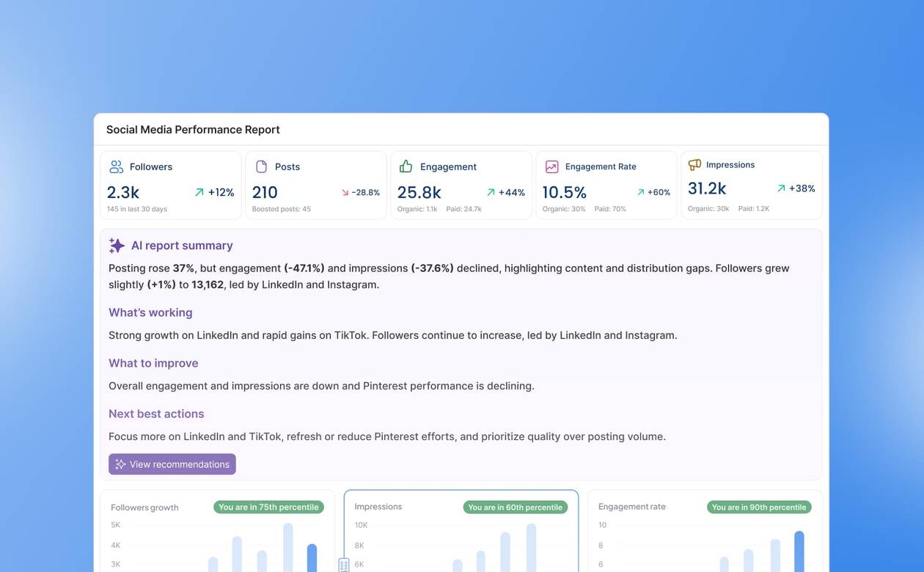Click the Engagement thumbs-up icon

pos(406,166)
